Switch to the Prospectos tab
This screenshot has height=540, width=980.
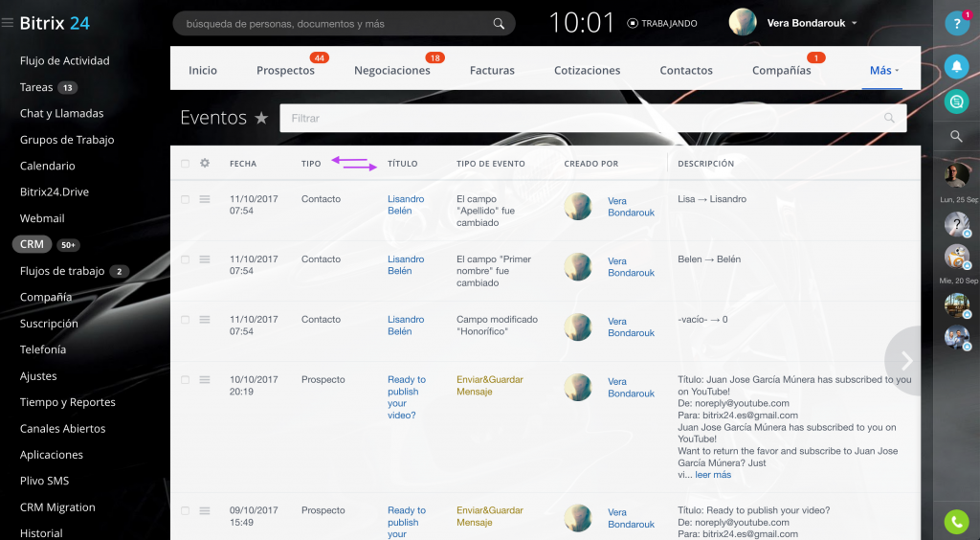[x=285, y=71]
